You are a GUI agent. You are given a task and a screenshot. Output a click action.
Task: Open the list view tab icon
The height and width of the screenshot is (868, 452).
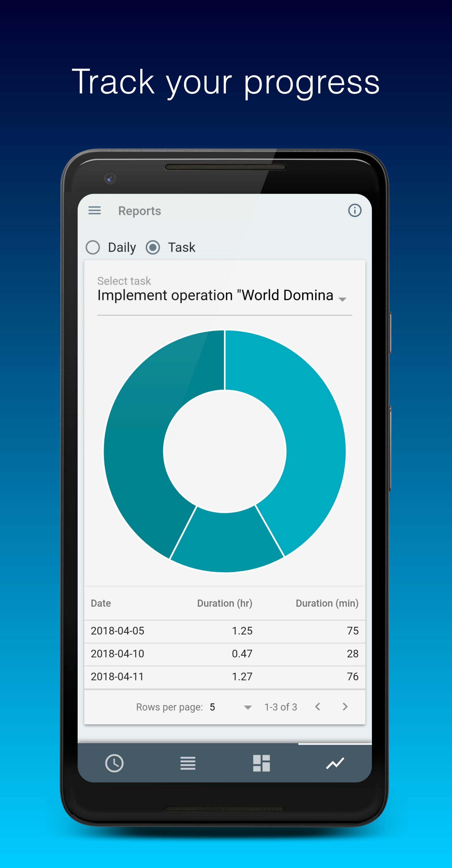(x=188, y=763)
